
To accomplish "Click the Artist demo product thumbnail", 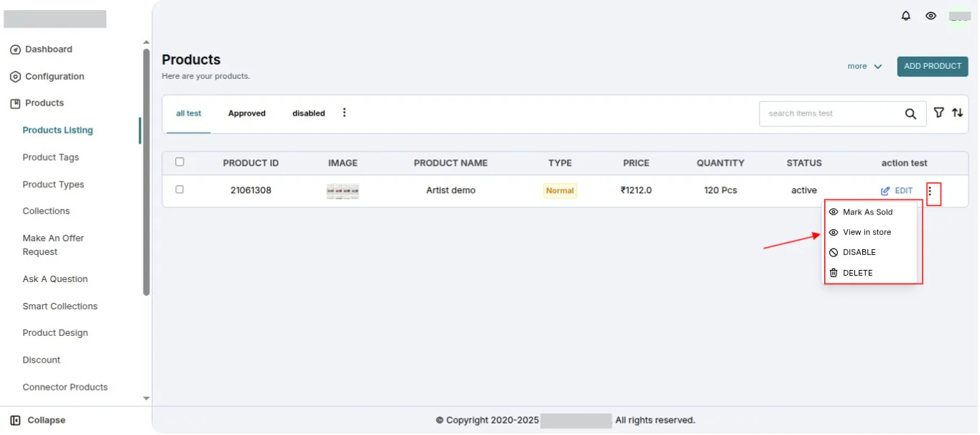I will tap(342, 192).
